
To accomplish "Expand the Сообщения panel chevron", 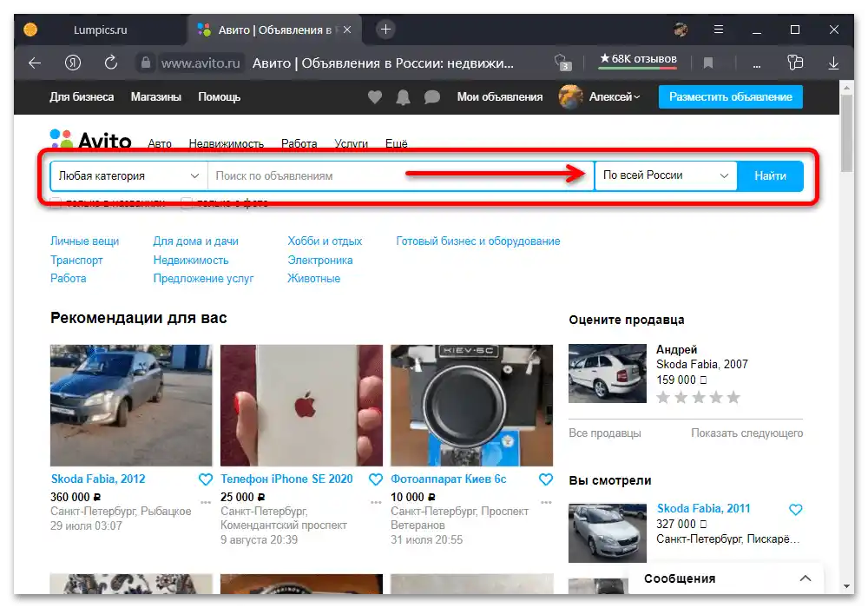I will 806,578.
